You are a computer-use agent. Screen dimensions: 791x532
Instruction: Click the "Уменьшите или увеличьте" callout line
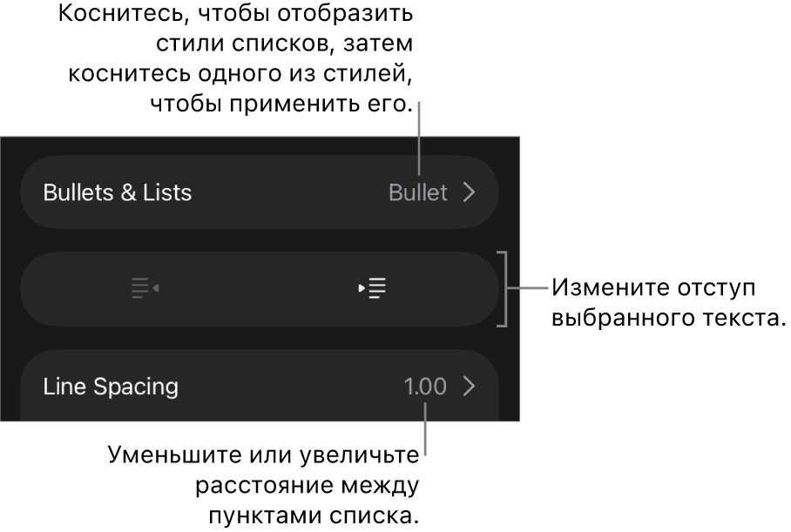coord(264,455)
